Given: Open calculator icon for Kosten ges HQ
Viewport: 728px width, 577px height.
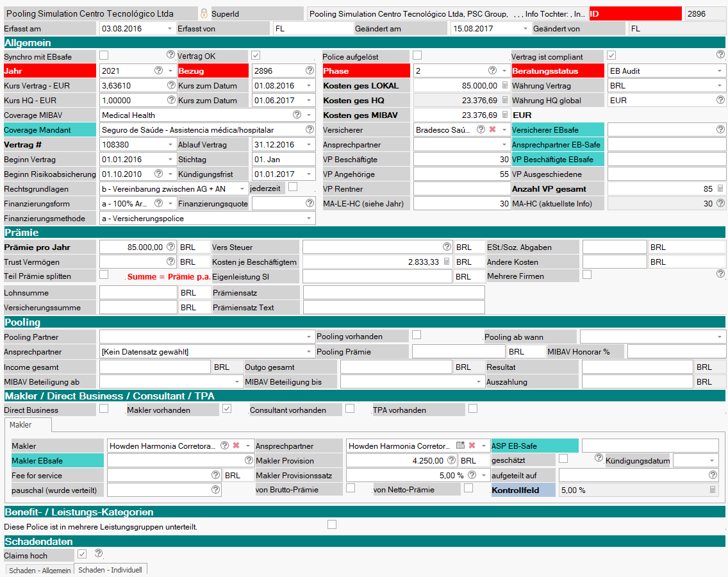Looking at the screenshot, I should 505,100.
